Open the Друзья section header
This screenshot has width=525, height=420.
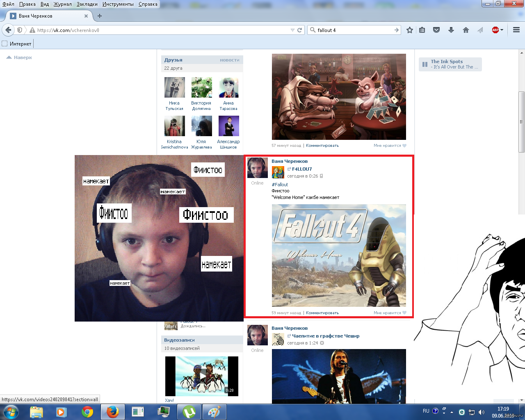click(173, 60)
